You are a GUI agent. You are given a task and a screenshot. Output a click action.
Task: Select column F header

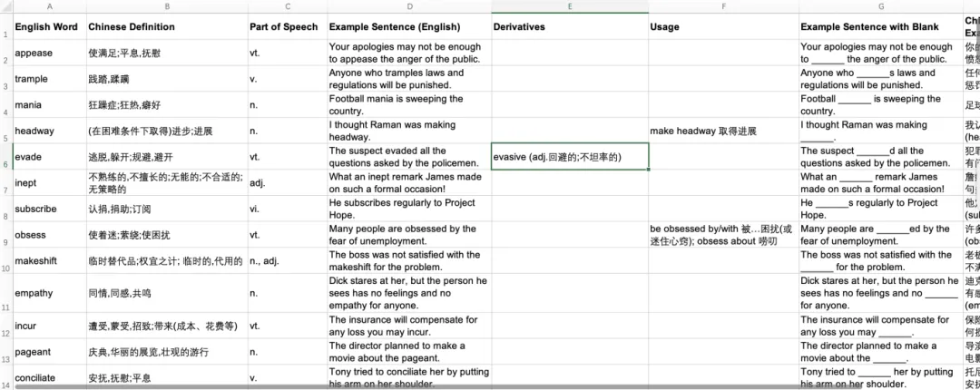(x=724, y=5)
